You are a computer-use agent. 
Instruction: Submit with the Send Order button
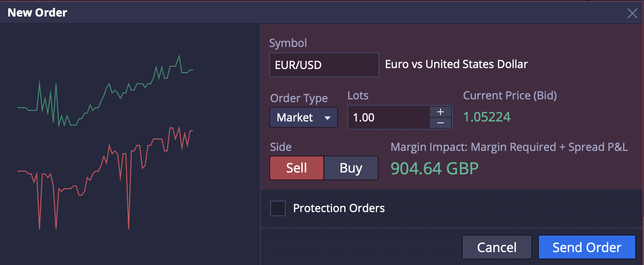pos(587,248)
